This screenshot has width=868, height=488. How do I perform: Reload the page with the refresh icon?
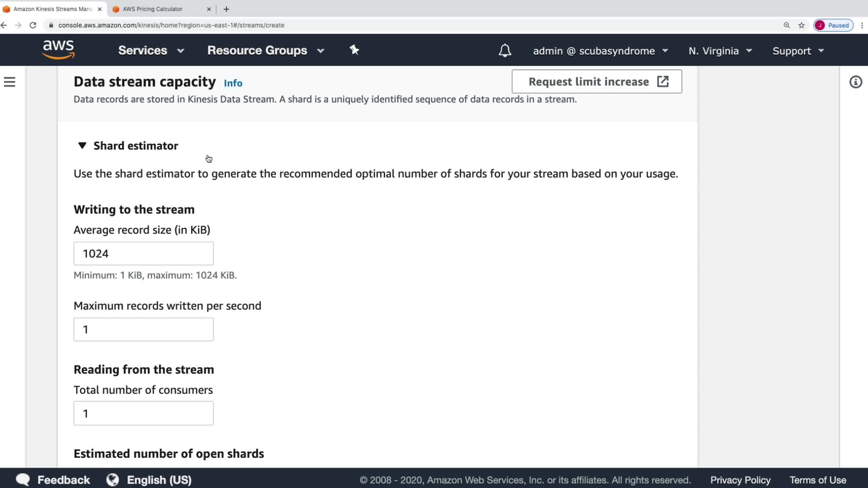(33, 25)
